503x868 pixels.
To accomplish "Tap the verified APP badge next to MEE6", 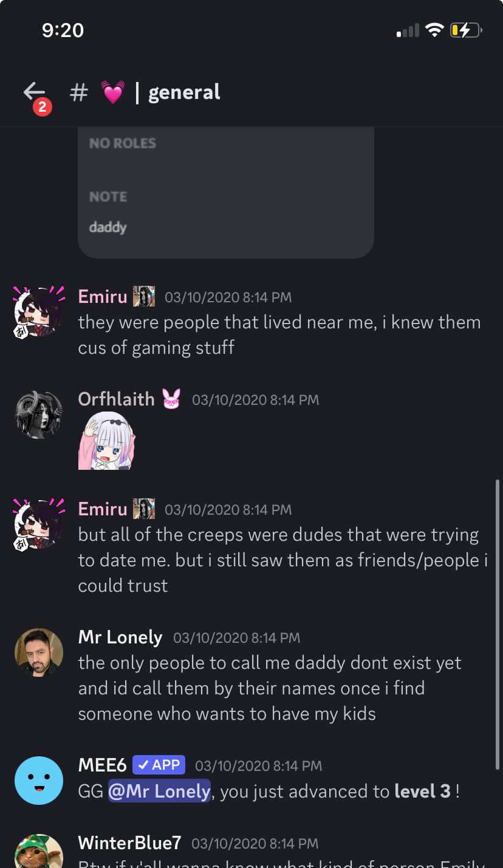I will [159, 765].
